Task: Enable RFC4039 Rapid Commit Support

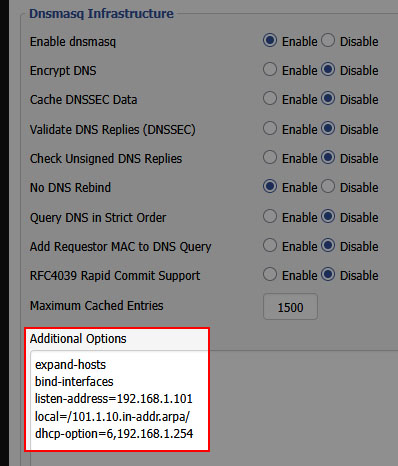Action: [270, 275]
